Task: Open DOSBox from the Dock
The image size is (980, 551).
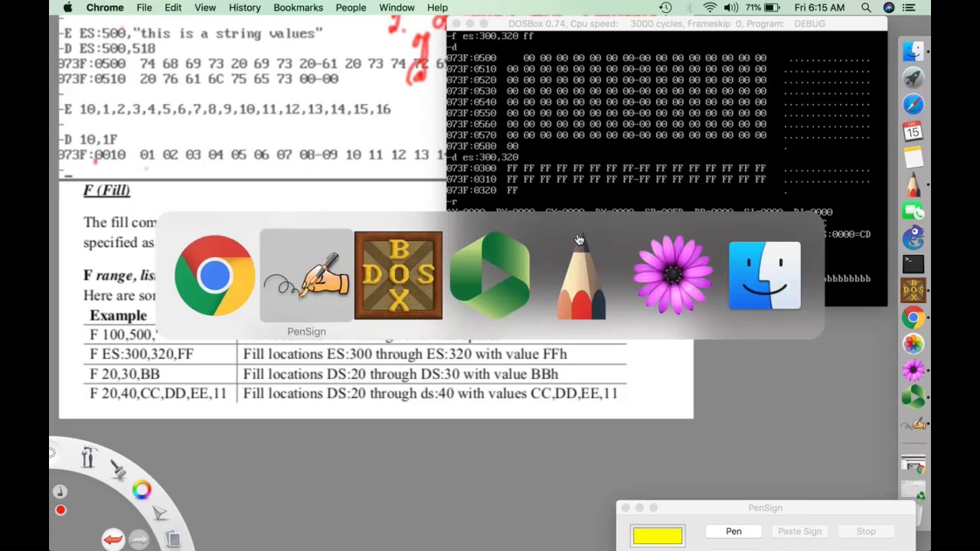Action: pos(913,291)
